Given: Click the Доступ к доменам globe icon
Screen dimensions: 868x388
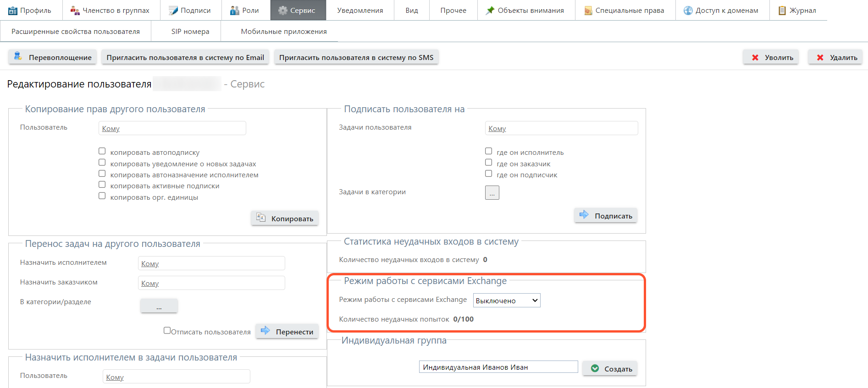Looking at the screenshot, I should point(688,11).
